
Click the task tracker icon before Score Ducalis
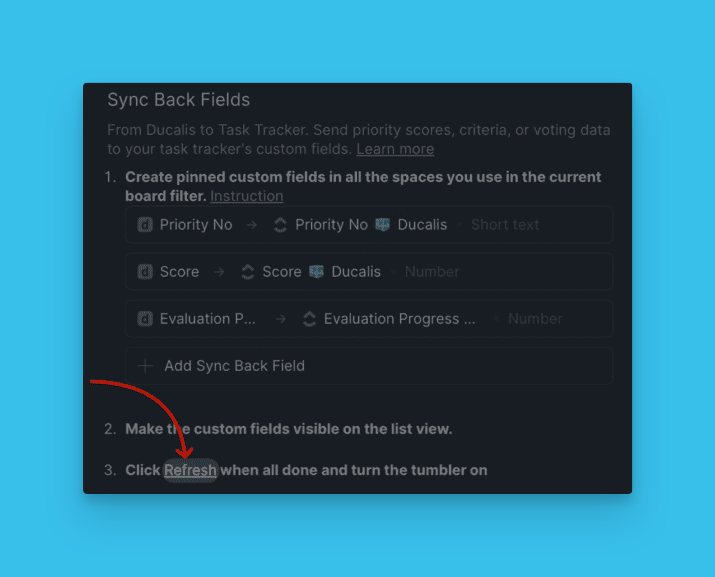click(247, 272)
